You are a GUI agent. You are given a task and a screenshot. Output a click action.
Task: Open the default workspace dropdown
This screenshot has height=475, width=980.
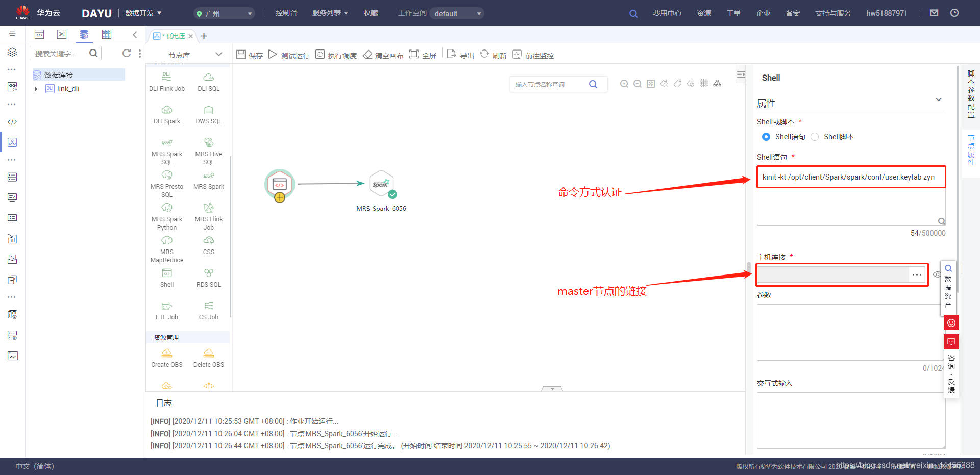point(457,13)
